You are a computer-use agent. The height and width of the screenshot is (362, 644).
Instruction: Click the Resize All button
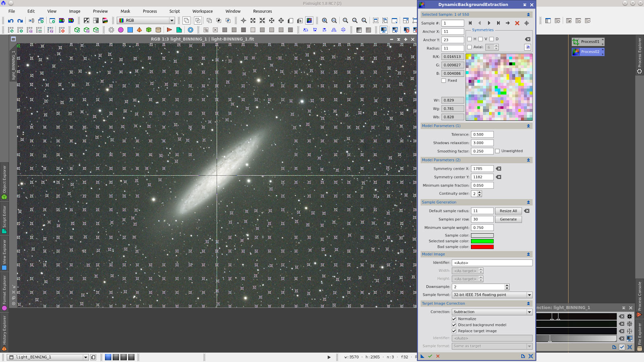(508, 211)
